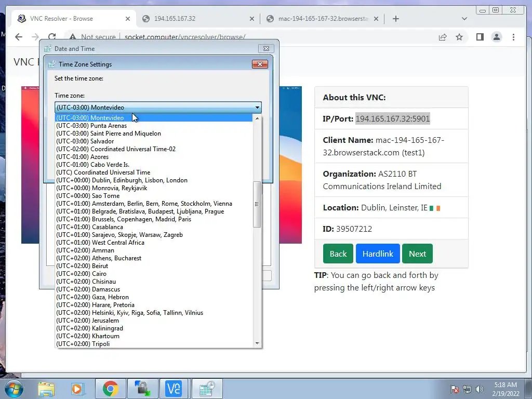Select (UTC+01:00) West Central Africa
This screenshot has height=399, width=532.
pyautogui.click(x=154, y=243)
